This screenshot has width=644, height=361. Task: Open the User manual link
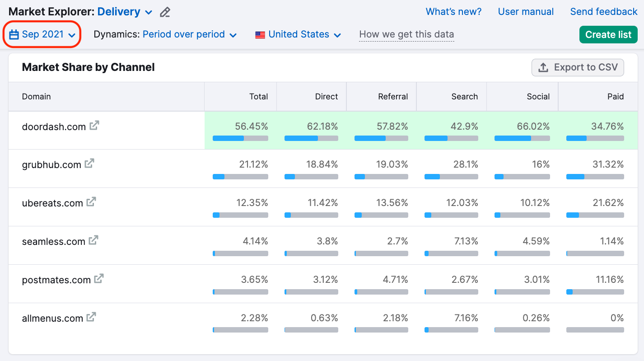(526, 12)
